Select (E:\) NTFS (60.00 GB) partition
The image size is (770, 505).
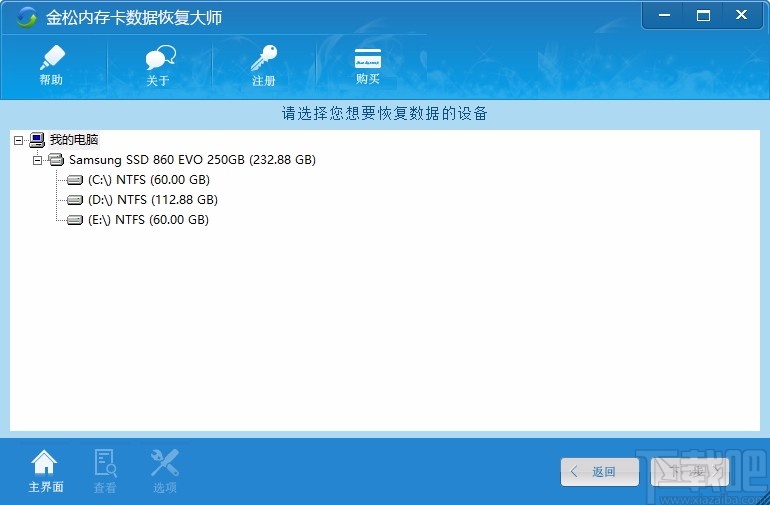pos(148,220)
